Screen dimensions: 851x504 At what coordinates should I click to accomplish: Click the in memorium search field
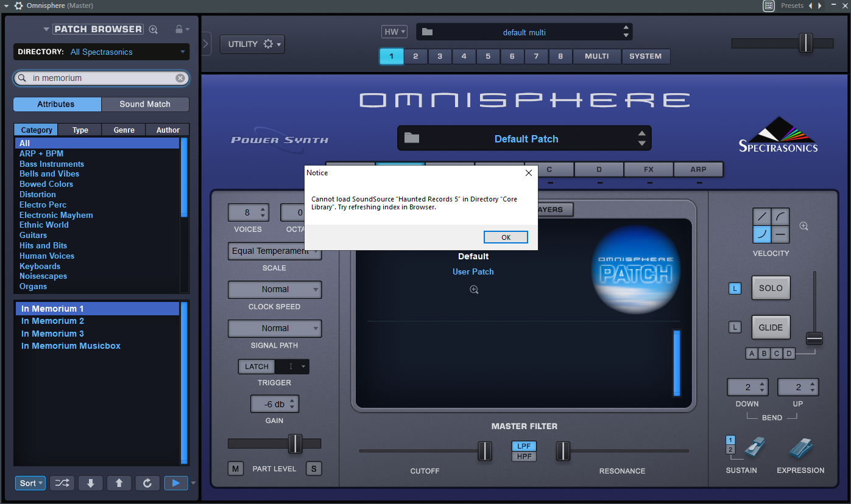101,78
